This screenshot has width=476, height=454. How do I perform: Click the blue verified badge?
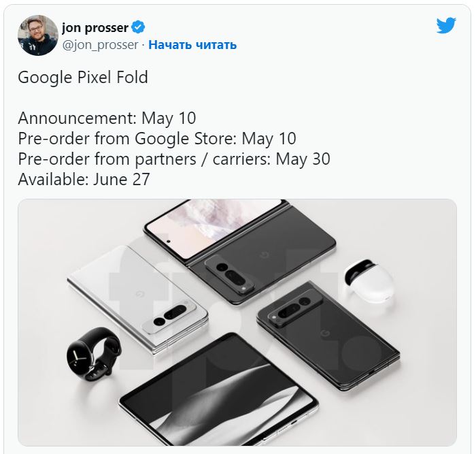tap(138, 27)
